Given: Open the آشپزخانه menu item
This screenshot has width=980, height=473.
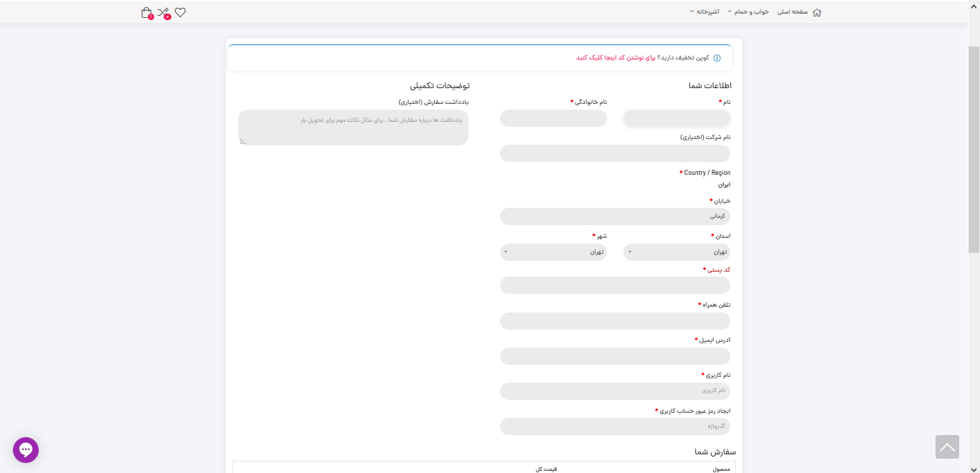Looking at the screenshot, I should pyautogui.click(x=707, y=12).
